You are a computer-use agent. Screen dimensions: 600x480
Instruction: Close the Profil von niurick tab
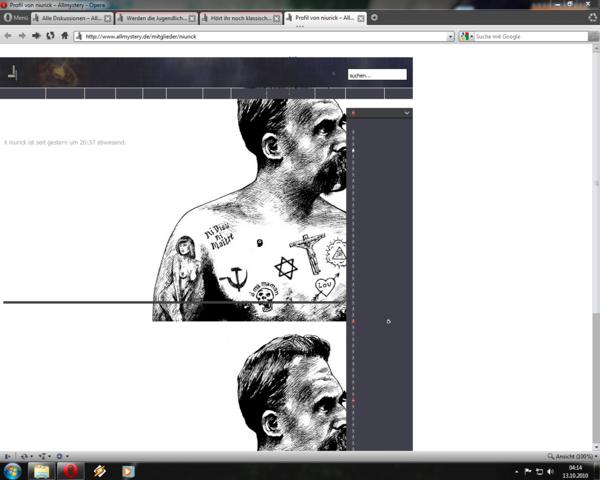point(360,18)
